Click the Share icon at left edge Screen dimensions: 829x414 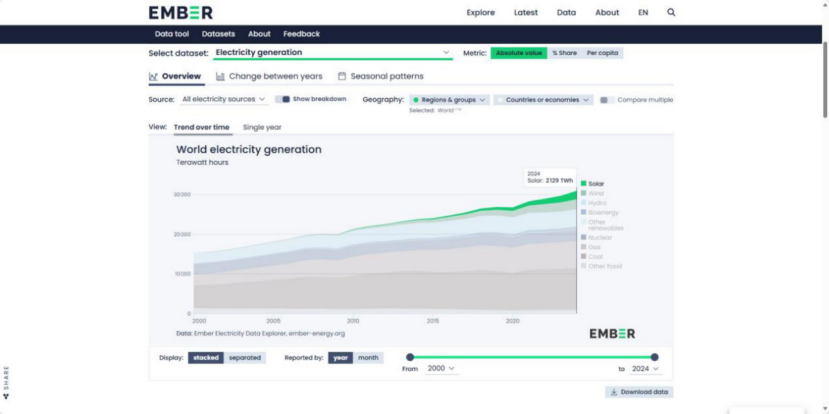(x=6, y=396)
